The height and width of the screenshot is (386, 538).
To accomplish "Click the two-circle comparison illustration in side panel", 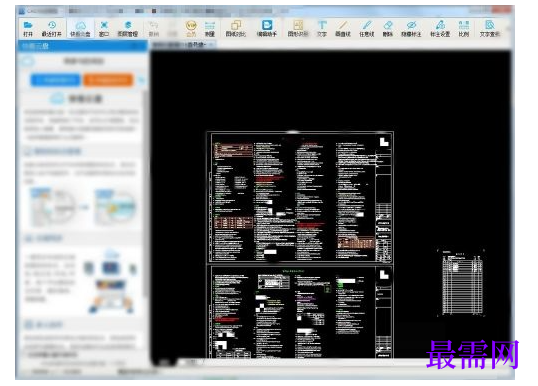I will (x=83, y=207).
